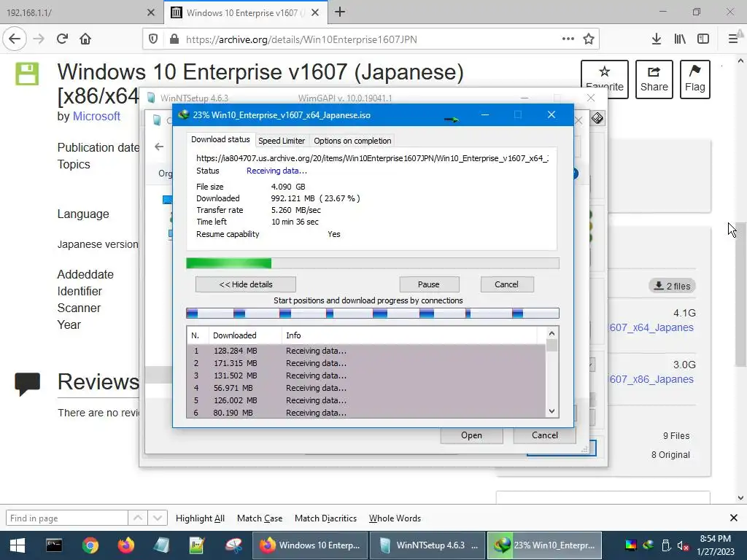Toggle Firefox sidebar icon
Screen dimensions: 747x560
pyautogui.click(x=703, y=39)
